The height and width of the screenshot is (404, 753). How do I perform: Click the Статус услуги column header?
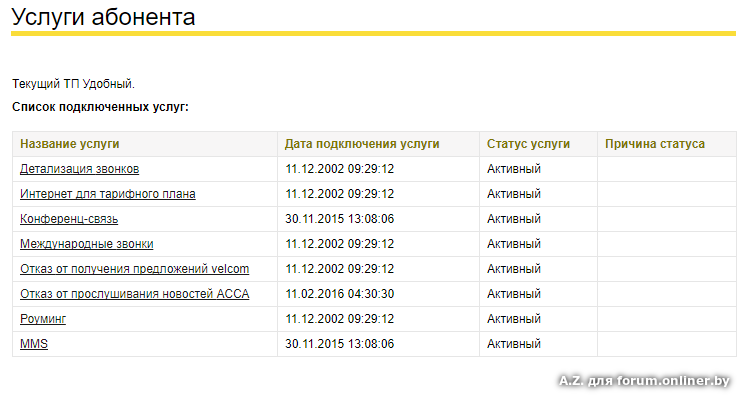tap(528, 144)
